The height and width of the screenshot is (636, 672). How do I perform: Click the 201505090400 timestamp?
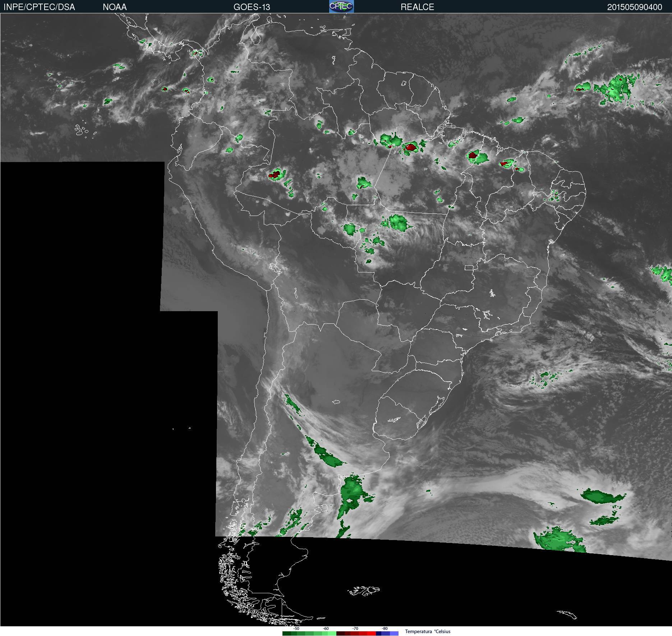tap(635, 7)
